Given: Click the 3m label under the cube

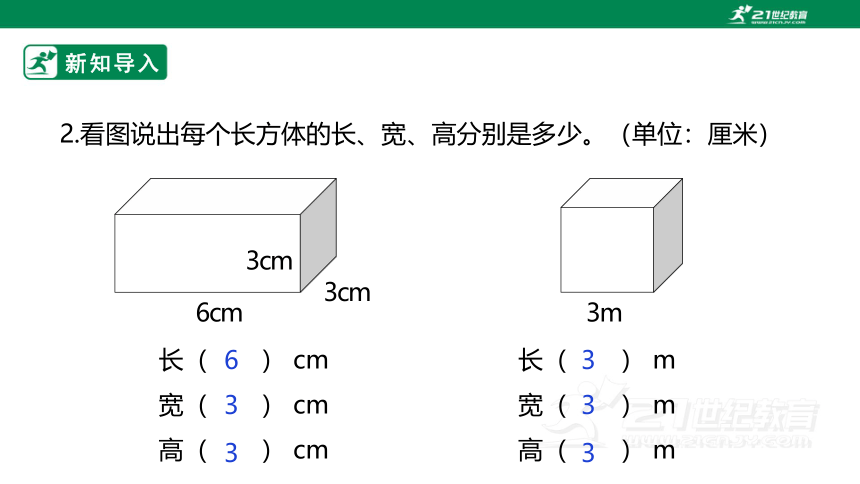Looking at the screenshot, I should point(604,313).
